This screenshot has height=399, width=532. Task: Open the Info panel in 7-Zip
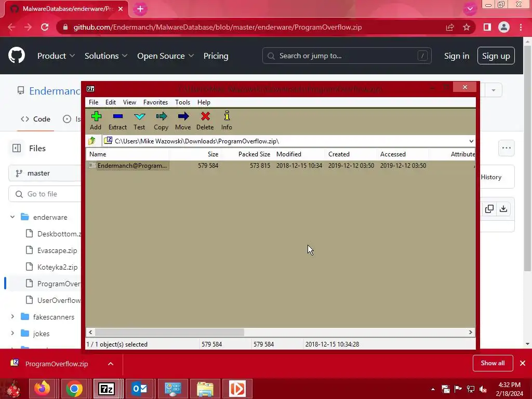[227, 121]
